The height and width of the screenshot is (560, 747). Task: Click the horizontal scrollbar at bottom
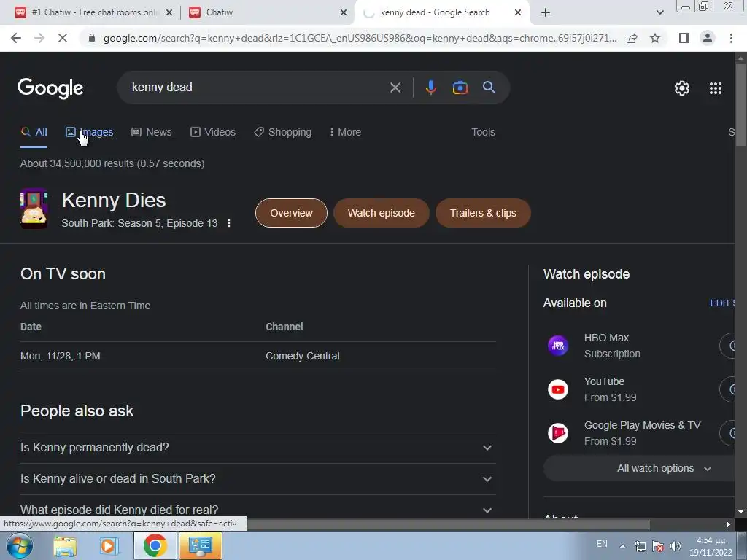(x=448, y=524)
